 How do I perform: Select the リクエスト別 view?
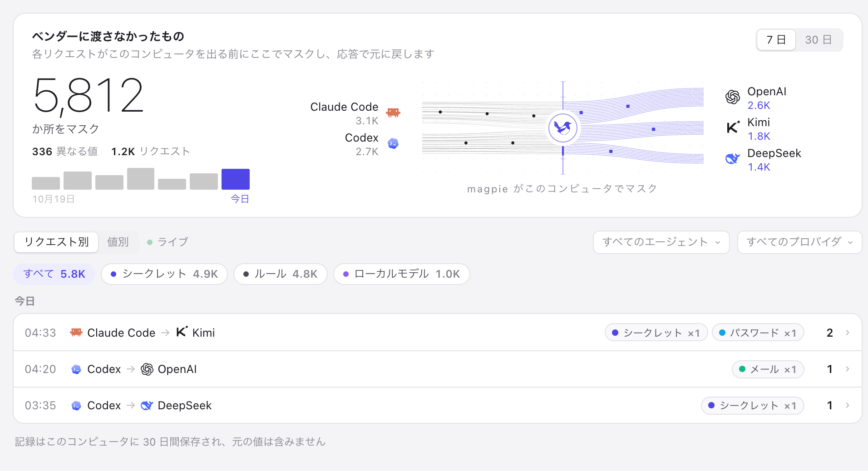click(x=56, y=242)
